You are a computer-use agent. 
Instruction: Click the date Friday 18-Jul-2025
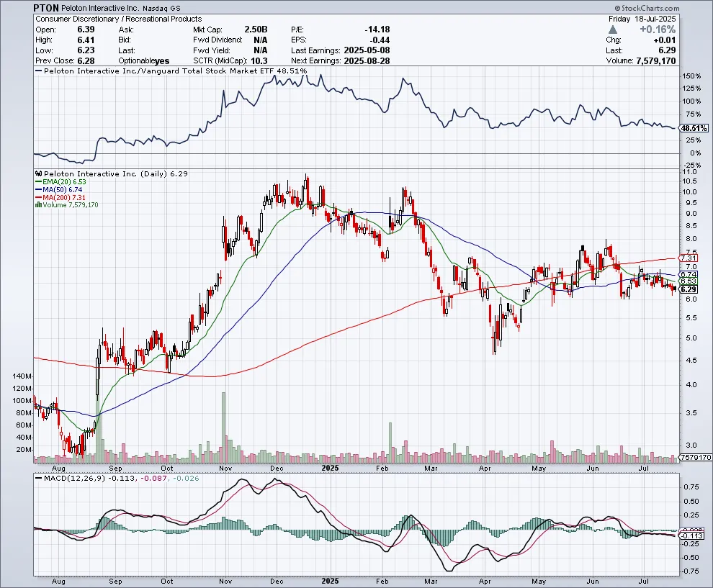point(642,19)
